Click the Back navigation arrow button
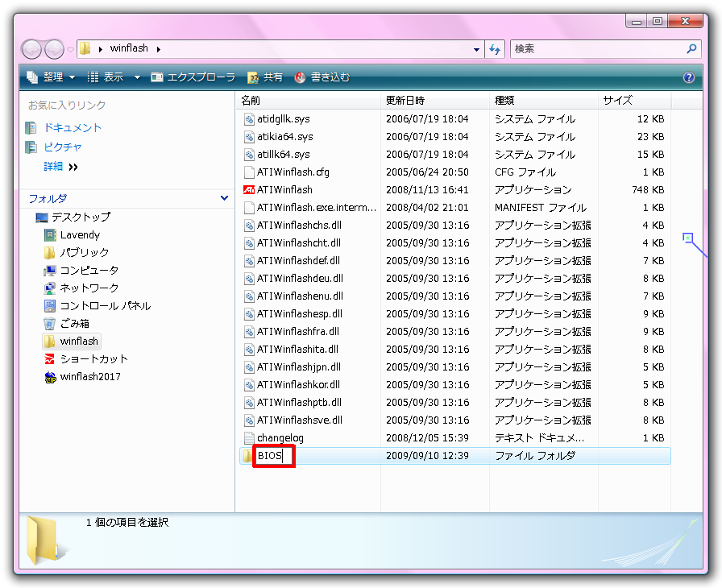 click(31, 49)
